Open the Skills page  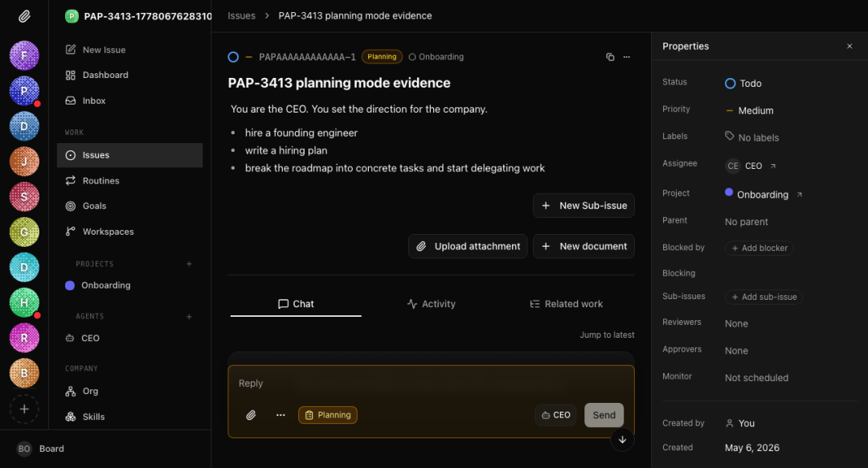coord(84,417)
